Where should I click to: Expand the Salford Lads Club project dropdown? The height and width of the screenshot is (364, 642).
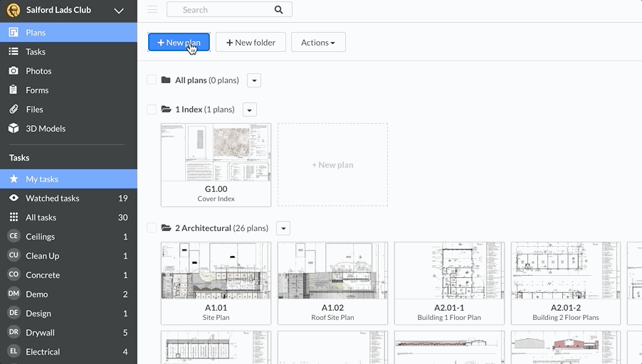(x=119, y=11)
